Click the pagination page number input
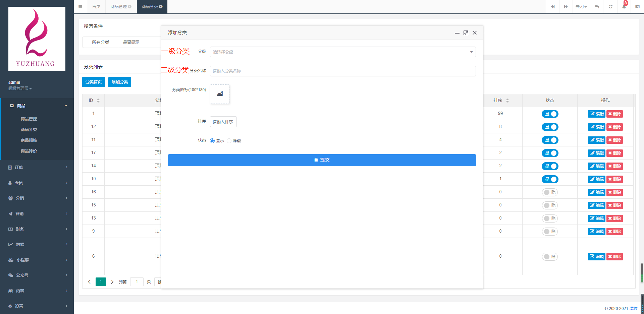The width and height of the screenshot is (644, 314). [137, 282]
